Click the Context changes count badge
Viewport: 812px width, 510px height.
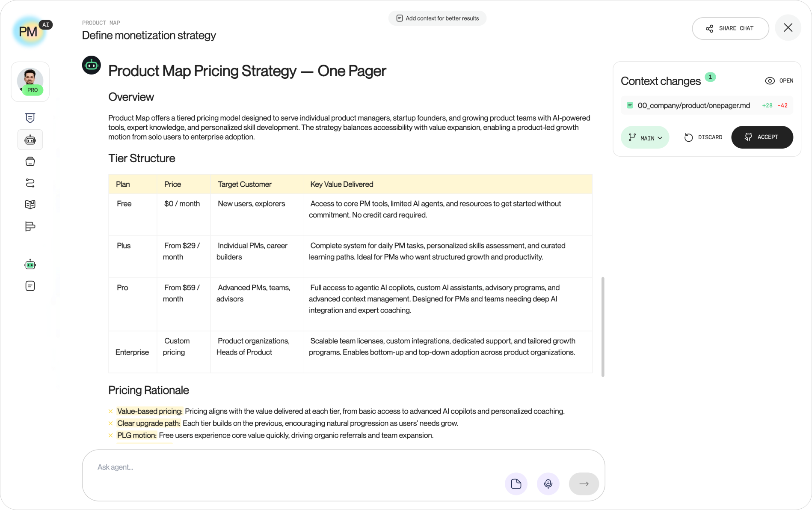[x=710, y=77]
